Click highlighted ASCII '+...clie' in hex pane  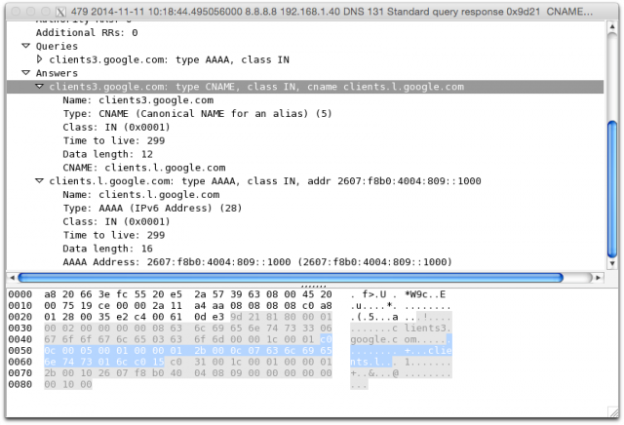(x=428, y=350)
